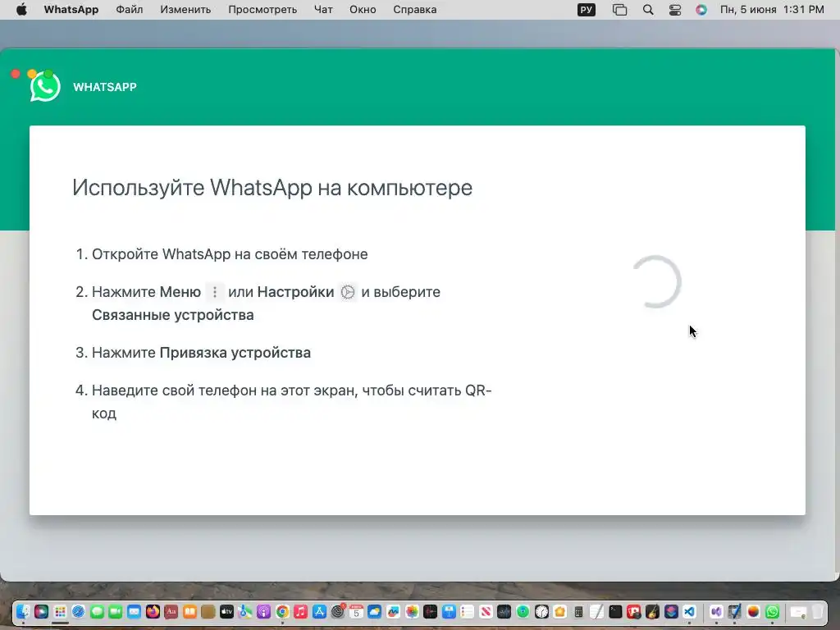Open Launchpad from the Dock
840x630 pixels.
pos(60,611)
